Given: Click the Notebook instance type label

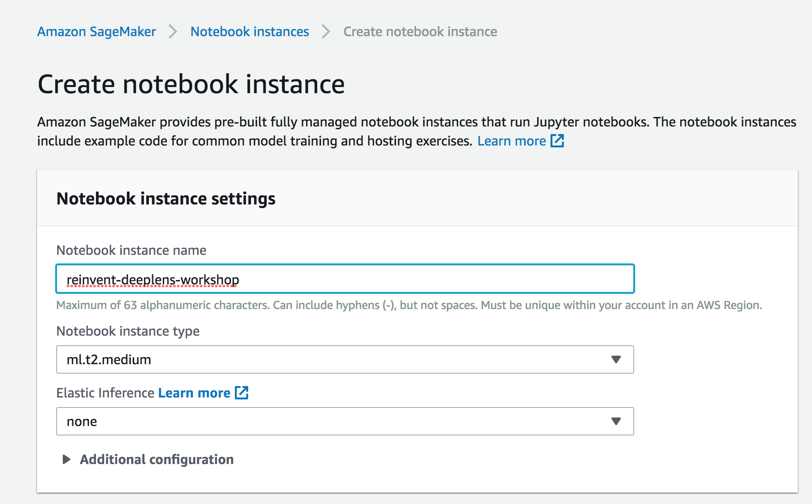Looking at the screenshot, I should click(x=128, y=331).
